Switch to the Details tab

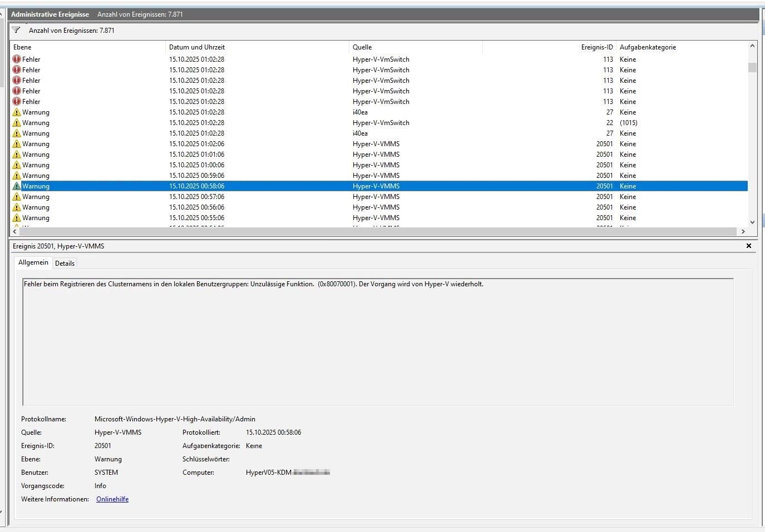click(65, 263)
